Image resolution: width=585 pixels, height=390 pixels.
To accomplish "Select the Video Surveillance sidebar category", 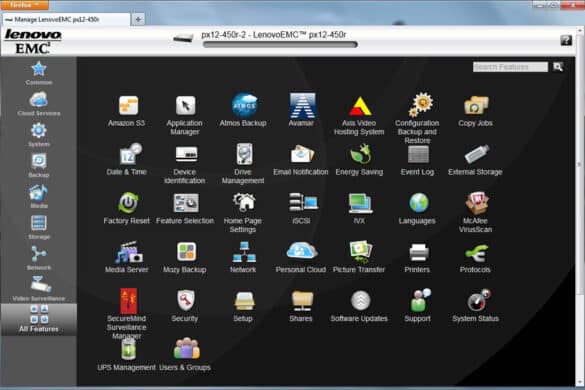I will tap(39, 289).
